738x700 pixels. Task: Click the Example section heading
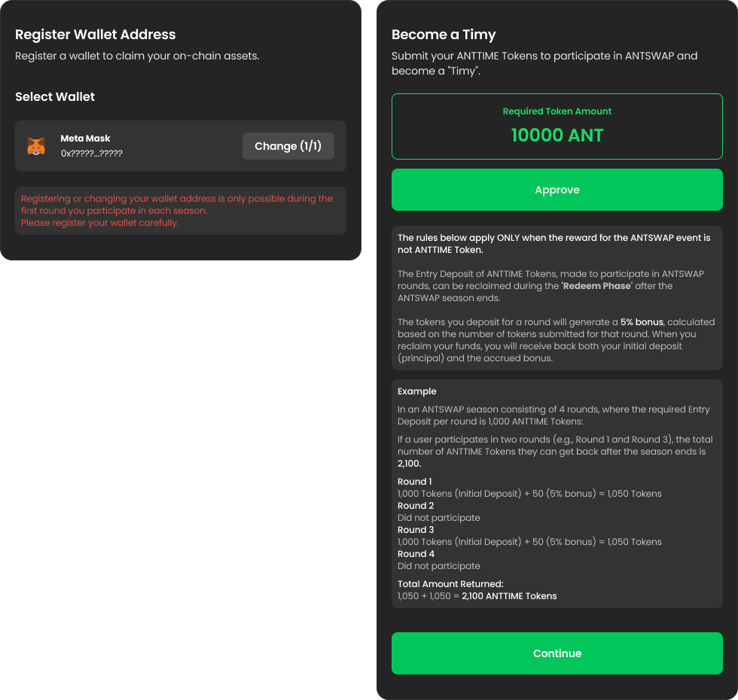pos(417,391)
